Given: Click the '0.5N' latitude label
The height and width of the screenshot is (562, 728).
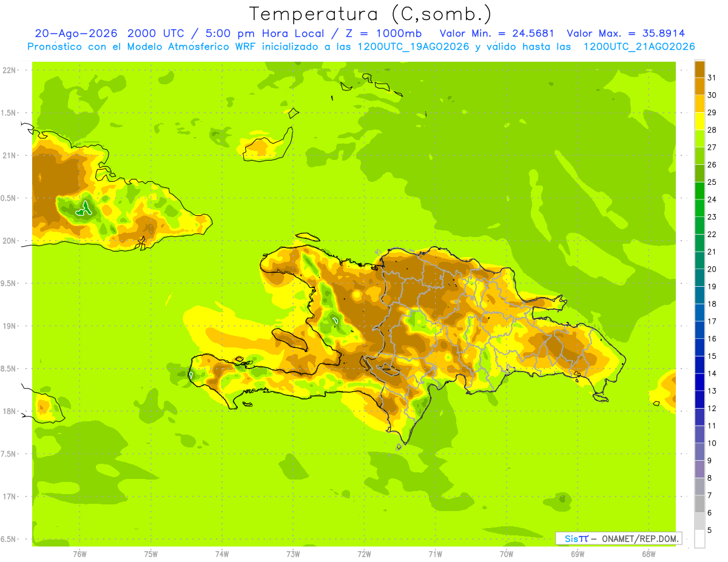Looking at the screenshot, I should click(8, 198).
